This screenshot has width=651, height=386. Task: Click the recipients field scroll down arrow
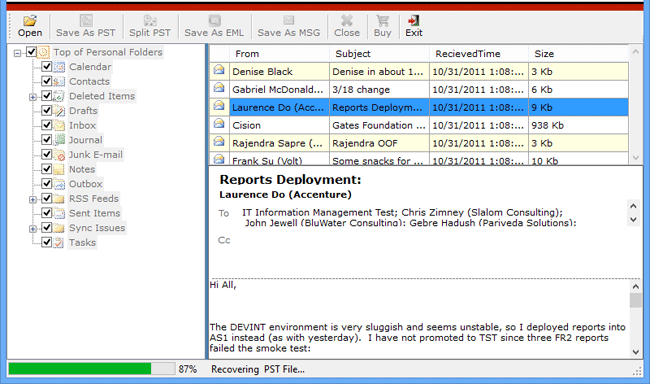click(x=633, y=220)
